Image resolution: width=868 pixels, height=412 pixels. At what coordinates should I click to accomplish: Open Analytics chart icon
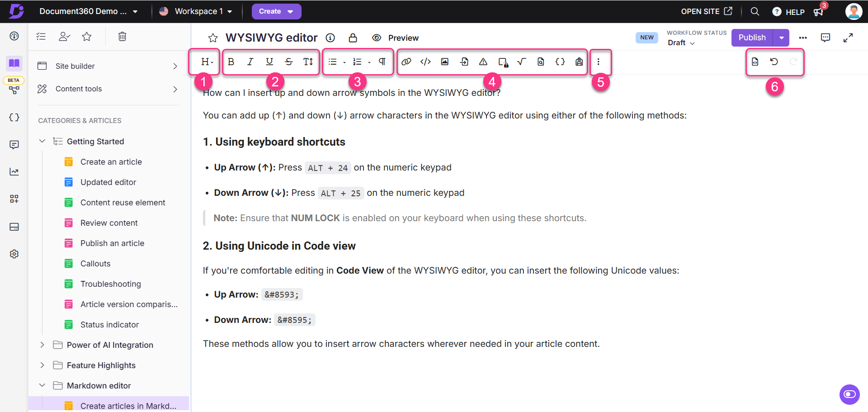(x=14, y=172)
